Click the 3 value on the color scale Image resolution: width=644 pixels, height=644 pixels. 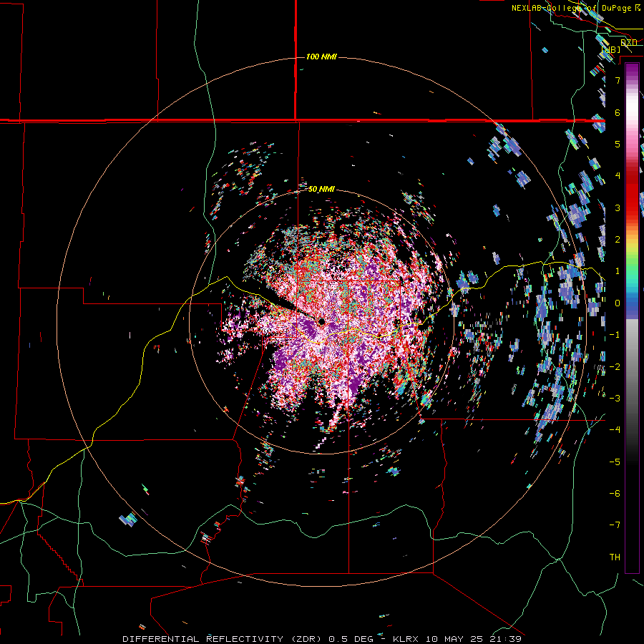618,208
